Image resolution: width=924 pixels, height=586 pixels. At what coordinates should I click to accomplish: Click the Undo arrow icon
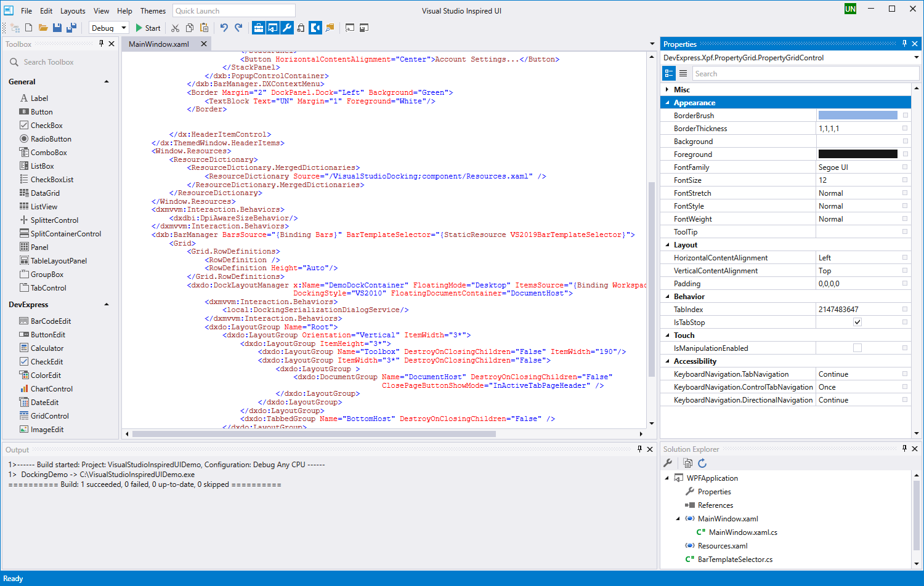tap(224, 28)
